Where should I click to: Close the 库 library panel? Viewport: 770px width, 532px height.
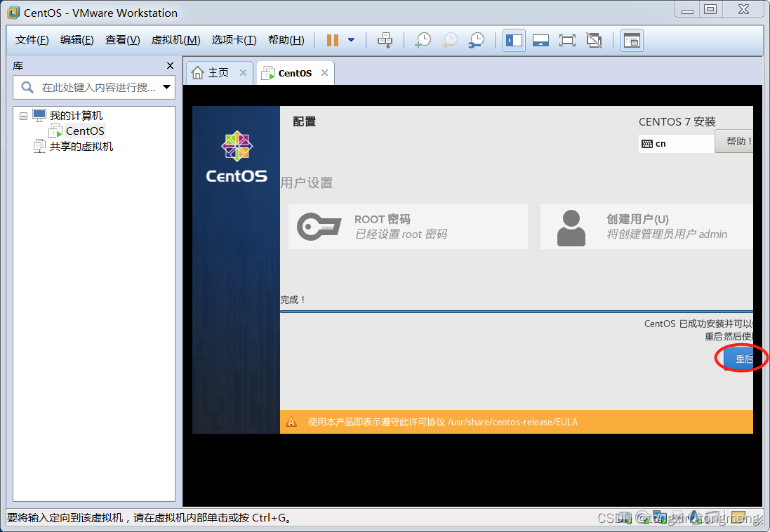[x=170, y=66]
